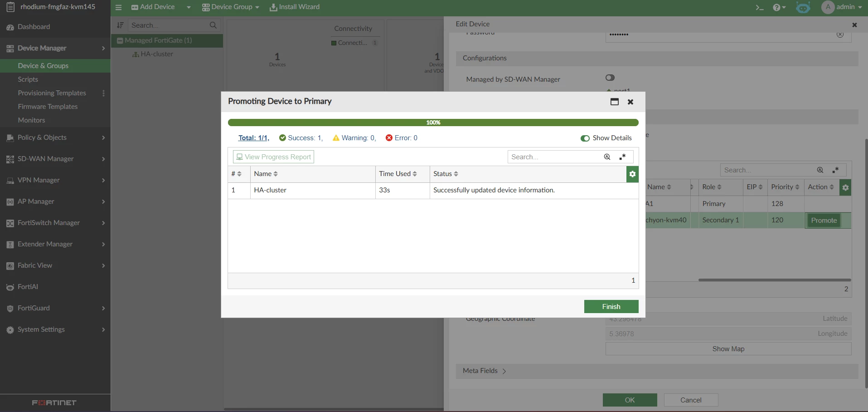Sort progress table by Status column
This screenshot has width=868, height=412.
[x=446, y=174]
